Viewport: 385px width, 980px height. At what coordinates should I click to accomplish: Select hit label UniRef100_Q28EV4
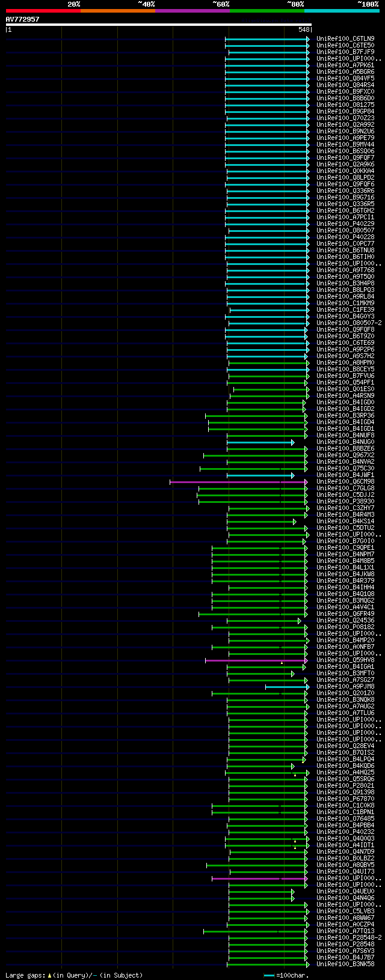click(x=345, y=746)
